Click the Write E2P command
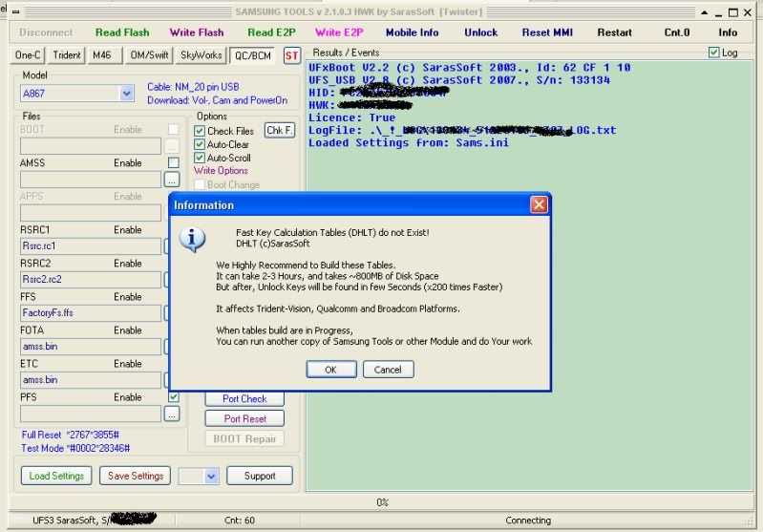 click(x=339, y=32)
